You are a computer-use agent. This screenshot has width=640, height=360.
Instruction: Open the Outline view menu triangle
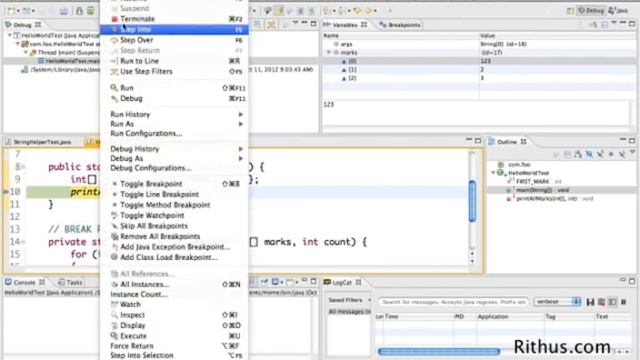(633, 152)
